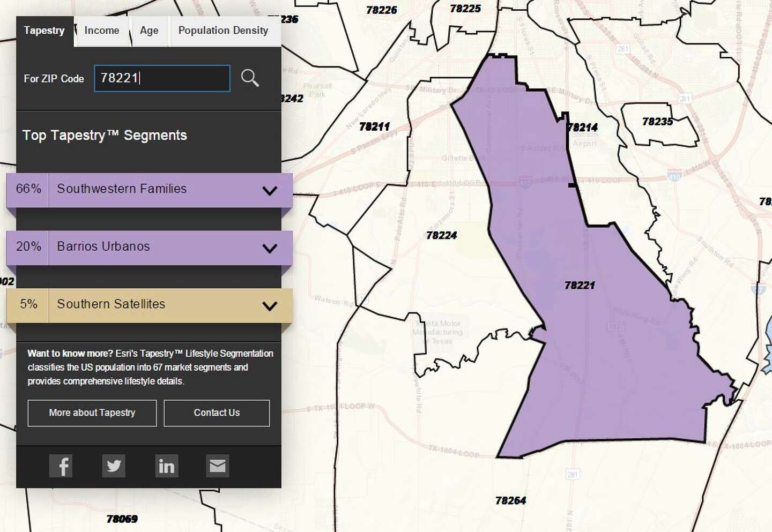Switch to the Age tab
772x532 pixels.
[x=149, y=31]
